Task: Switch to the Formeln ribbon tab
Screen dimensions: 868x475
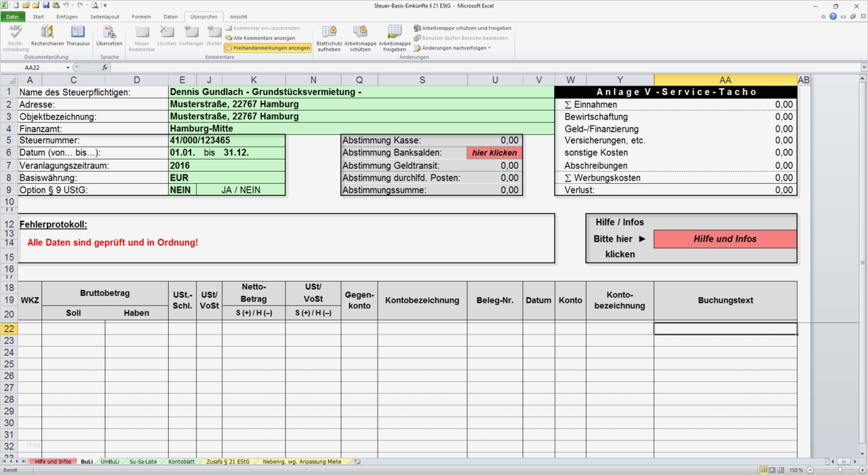Action: [141, 16]
